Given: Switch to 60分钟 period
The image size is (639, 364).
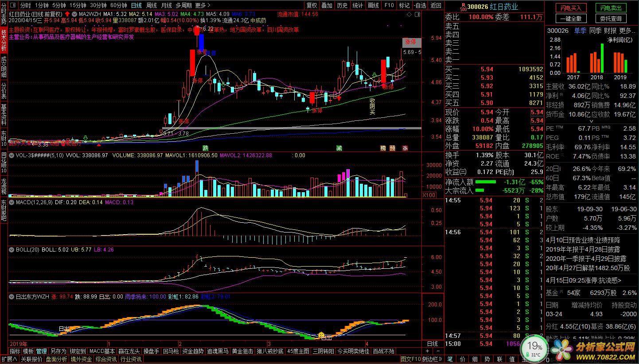Looking at the screenshot, I should pyautogui.click(x=118, y=5).
